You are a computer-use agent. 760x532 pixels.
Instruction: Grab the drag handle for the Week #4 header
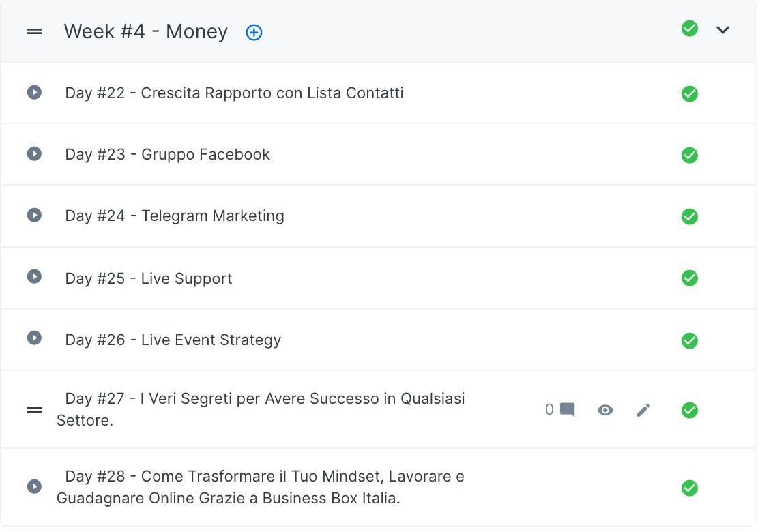tap(34, 31)
